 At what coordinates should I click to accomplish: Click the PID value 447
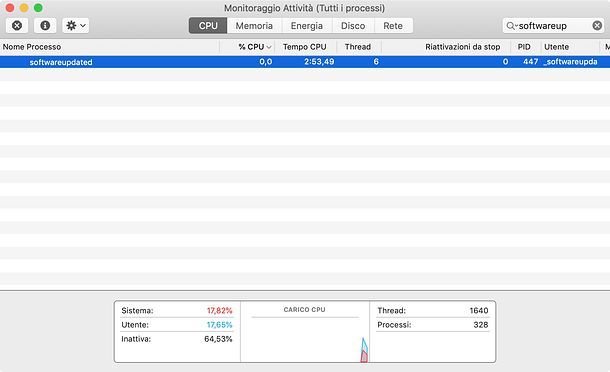[531, 62]
